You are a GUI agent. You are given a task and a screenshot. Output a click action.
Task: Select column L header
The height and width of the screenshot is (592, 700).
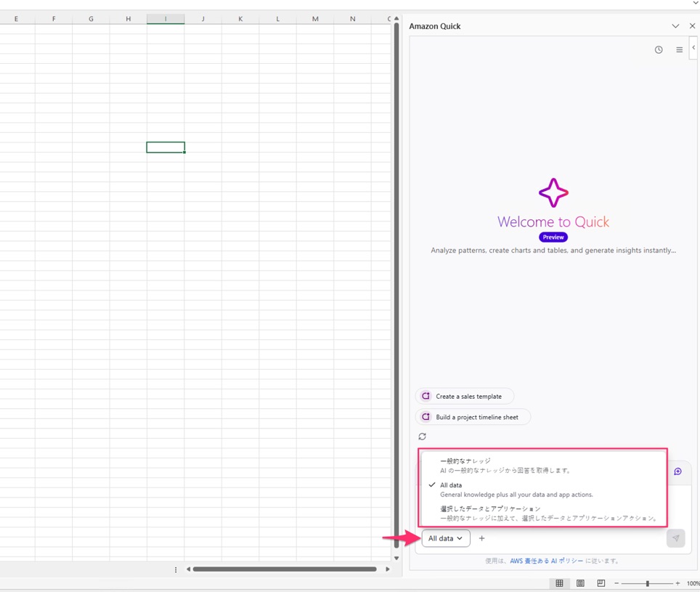[x=277, y=19]
